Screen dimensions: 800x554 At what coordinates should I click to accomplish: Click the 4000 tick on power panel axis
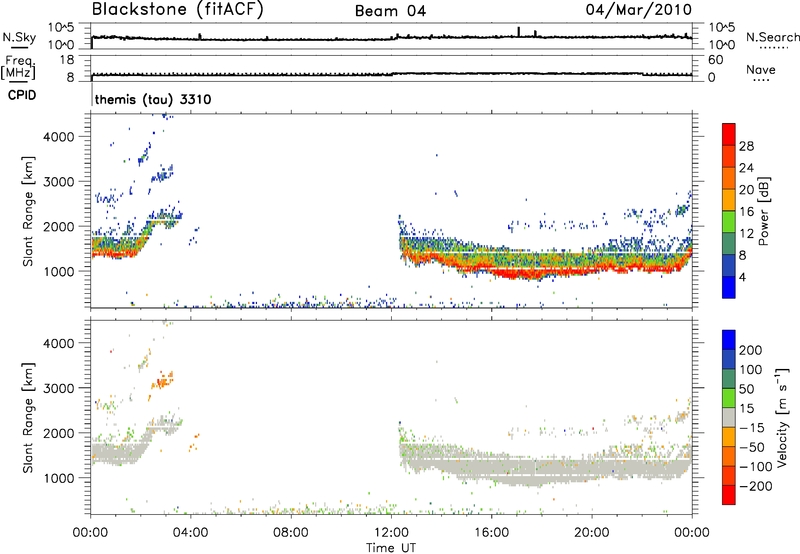point(59,137)
